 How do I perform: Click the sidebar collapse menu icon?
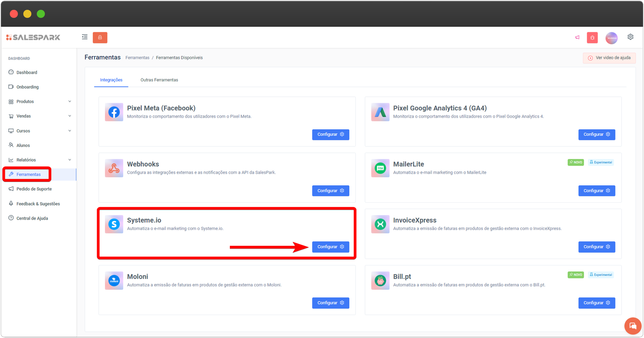85,37
